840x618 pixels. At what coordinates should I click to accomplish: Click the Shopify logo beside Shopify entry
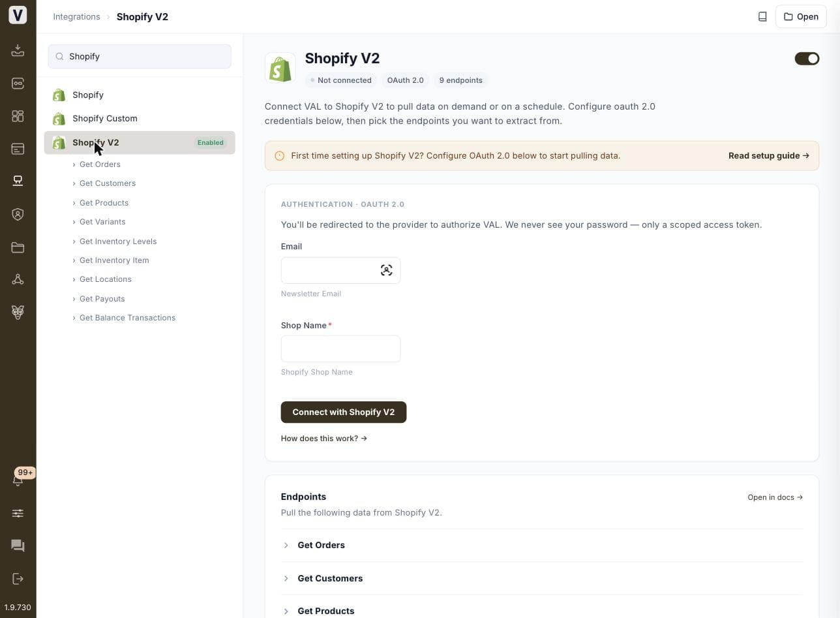point(59,95)
